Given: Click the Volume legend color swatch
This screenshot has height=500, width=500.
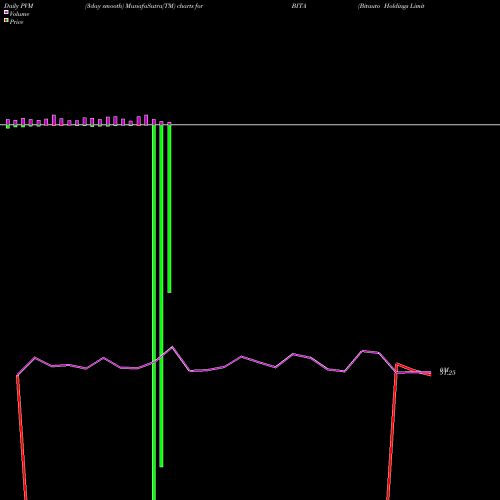Looking at the screenshot, I should click(x=6, y=12).
